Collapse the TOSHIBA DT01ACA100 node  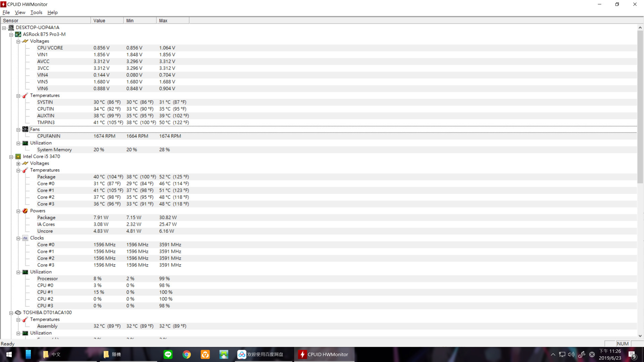[x=11, y=313]
